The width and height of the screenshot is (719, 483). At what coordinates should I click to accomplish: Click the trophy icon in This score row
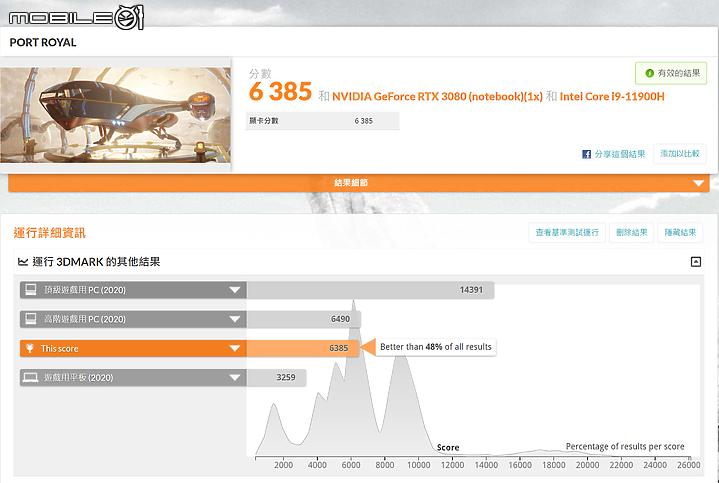click(30, 348)
